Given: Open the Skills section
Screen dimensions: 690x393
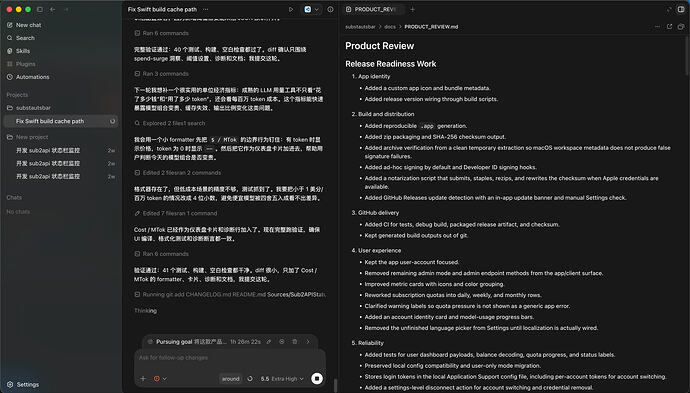Looking at the screenshot, I should [x=23, y=51].
